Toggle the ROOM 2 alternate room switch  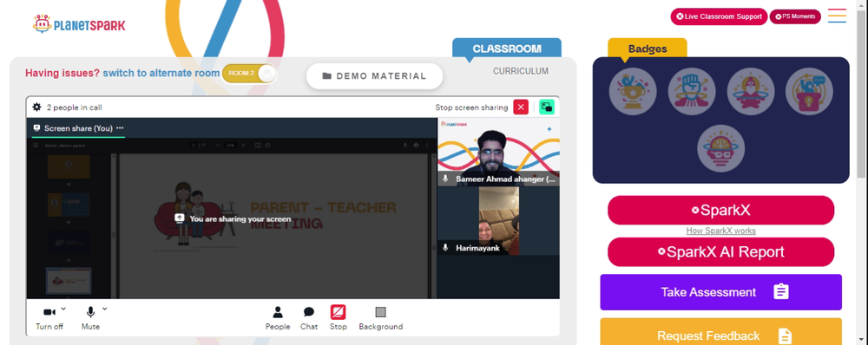click(x=249, y=74)
